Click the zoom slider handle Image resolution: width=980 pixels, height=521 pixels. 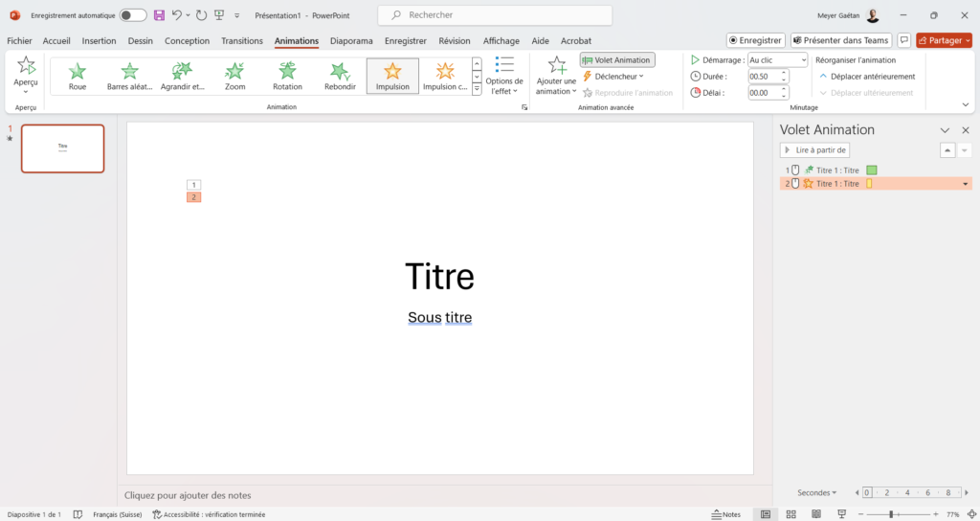click(x=891, y=514)
